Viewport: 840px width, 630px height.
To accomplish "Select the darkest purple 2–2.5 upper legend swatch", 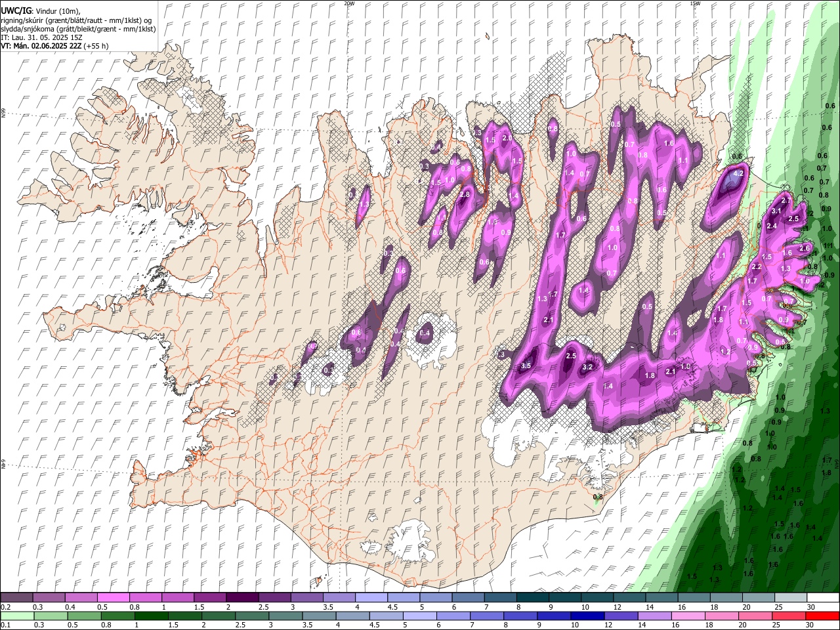I will tap(243, 598).
